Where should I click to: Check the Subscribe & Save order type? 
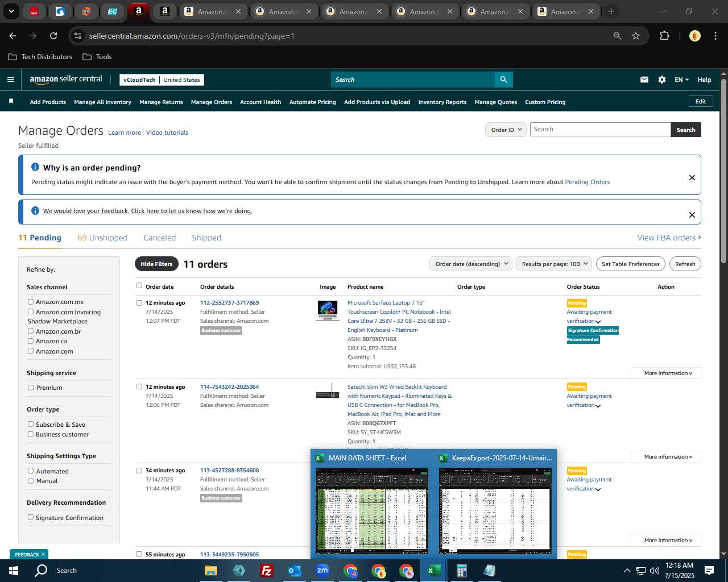tap(31, 424)
